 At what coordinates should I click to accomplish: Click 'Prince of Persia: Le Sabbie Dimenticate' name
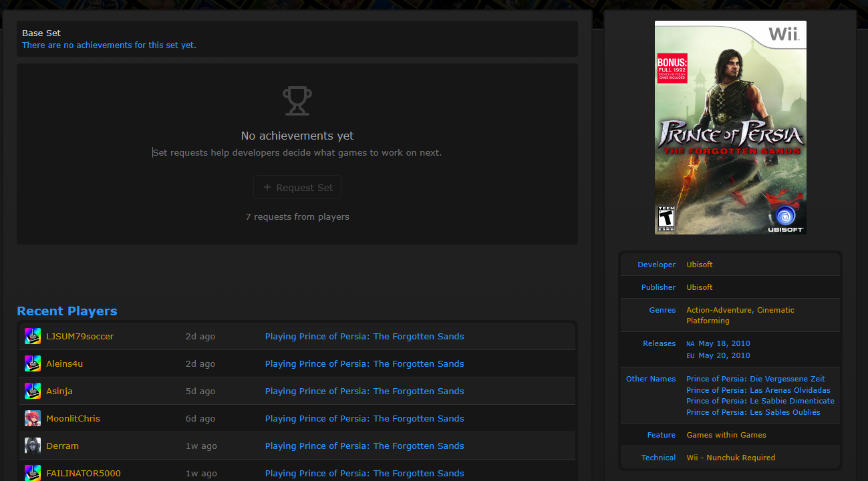(x=760, y=401)
